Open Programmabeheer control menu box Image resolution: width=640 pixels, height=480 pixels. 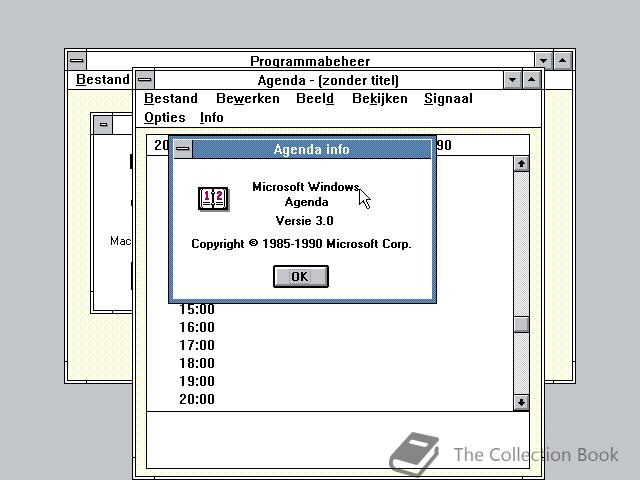tap(76, 61)
